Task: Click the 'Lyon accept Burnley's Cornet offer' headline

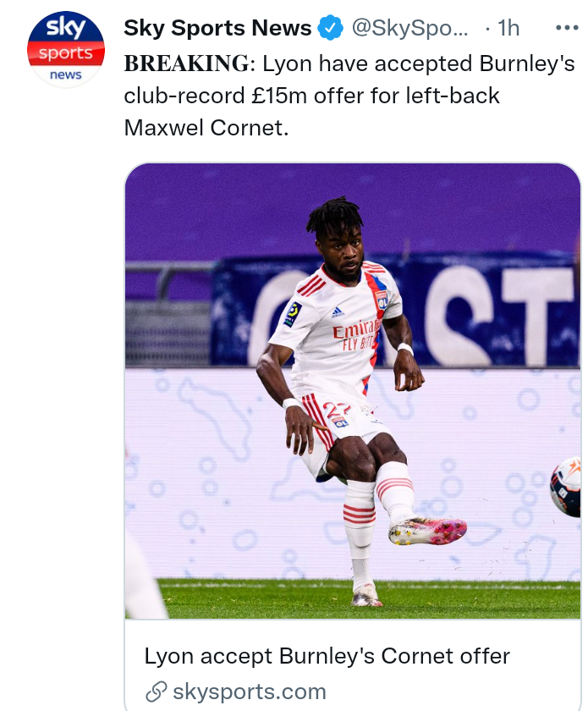Action: pyautogui.click(x=327, y=656)
